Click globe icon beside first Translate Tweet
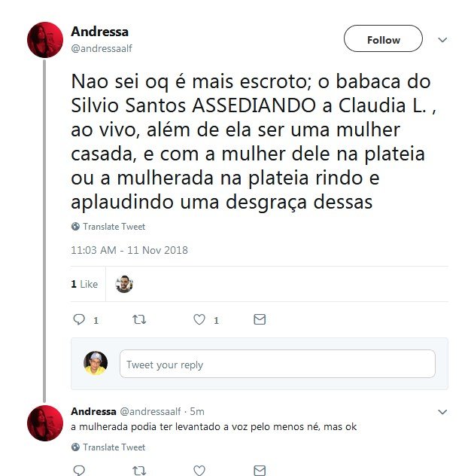The height and width of the screenshot is (476, 474). point(75,227)
